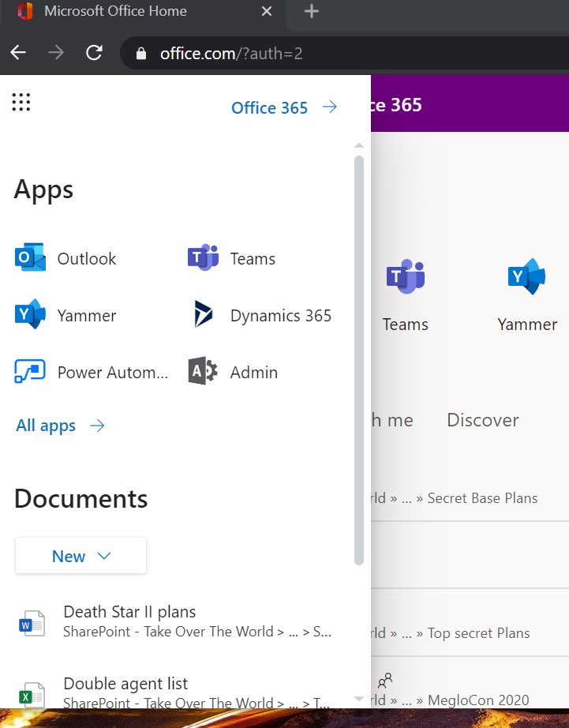Open the Excel file icon for Double agent list
Screen dimensions: 569x728
(x=32, y=695)
